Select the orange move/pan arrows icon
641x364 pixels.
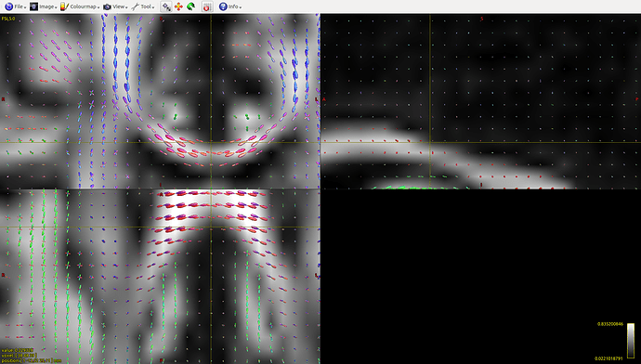[x=178, y=6]
